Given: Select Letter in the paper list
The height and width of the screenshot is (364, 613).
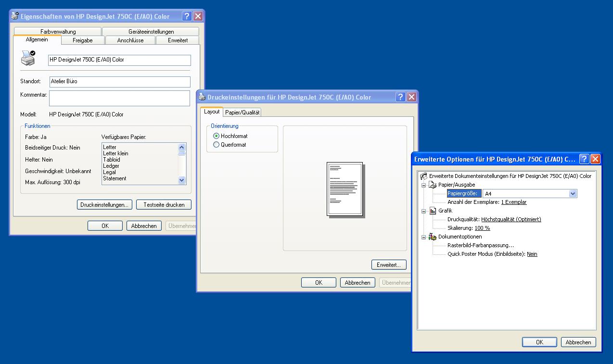Looking at the screenshot, I should 110,147.
